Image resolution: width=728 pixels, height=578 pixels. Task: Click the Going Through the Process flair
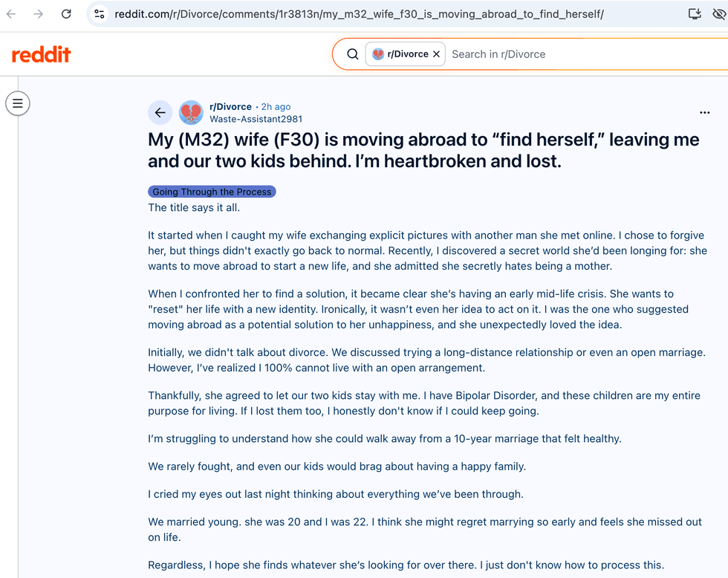(212, 192)
